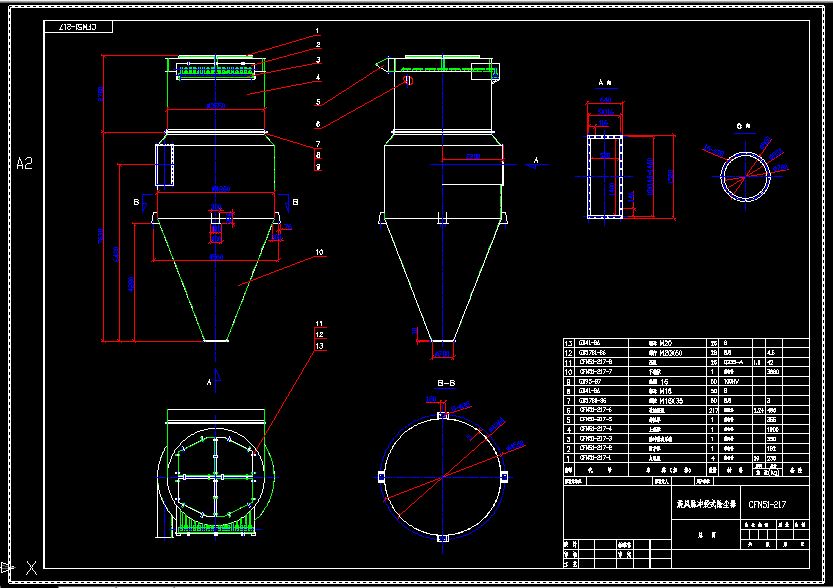Click balloon number 5 on the right view
This screenshot has width=833, height=588.
pos(318,101)
